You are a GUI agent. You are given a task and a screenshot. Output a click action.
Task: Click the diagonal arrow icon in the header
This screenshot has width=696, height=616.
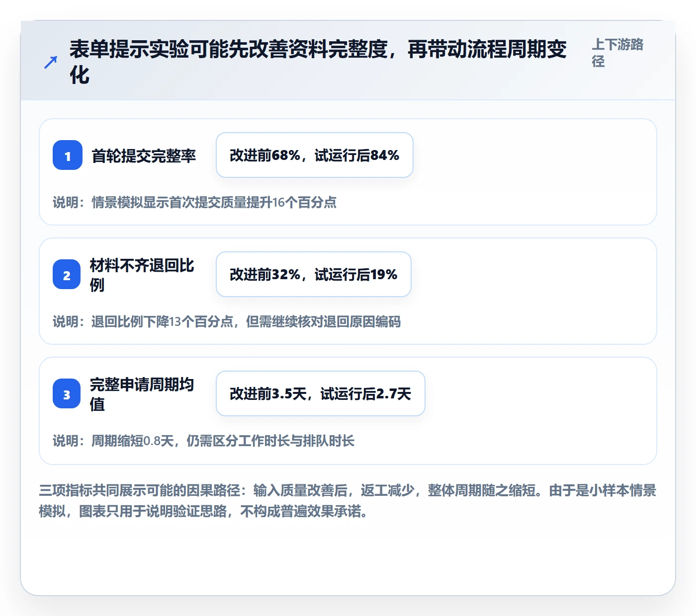click(x=51, y=62)
